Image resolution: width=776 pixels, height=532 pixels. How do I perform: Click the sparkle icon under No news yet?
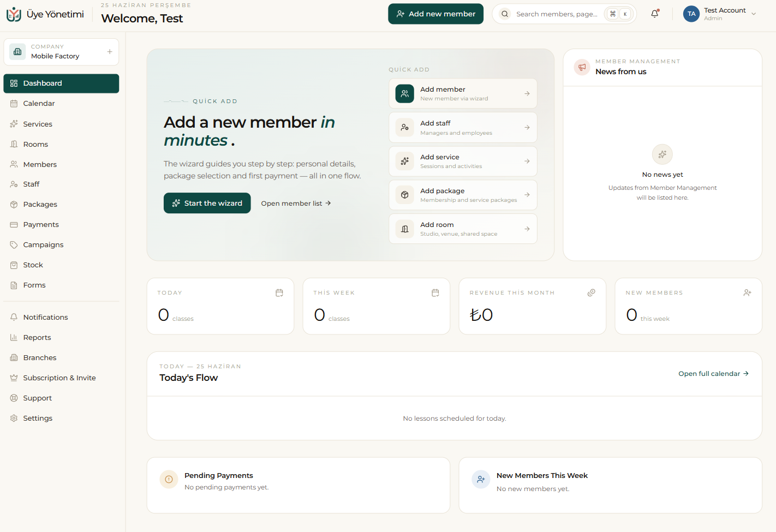pos(662,154)
